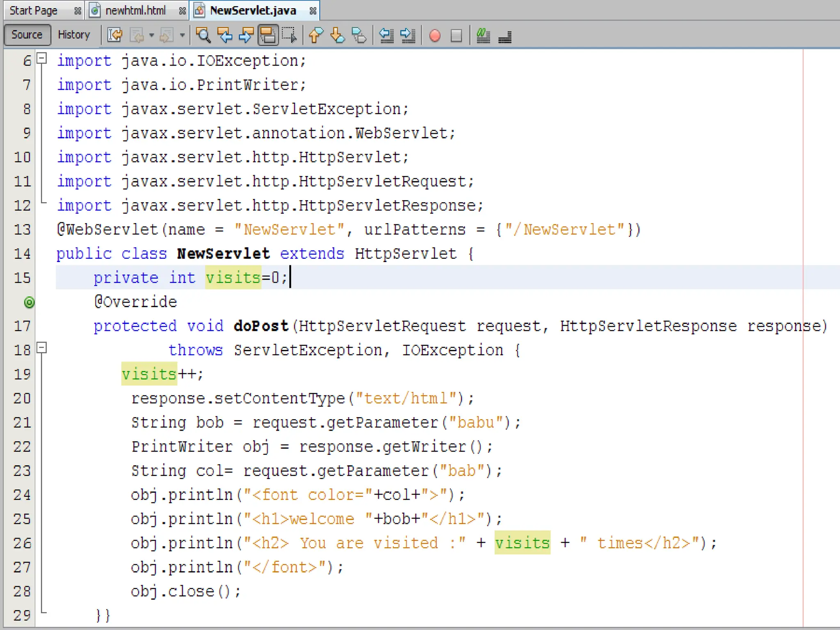840x630 pixels.
Task: Switch to newhtml.html tab
Action: pyautogui.click(x=135, y=11)
